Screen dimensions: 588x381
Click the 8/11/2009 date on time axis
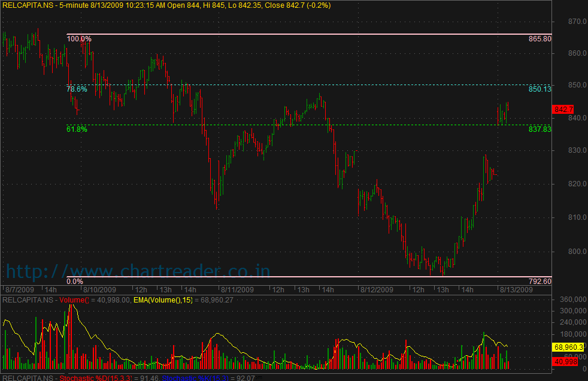(x=237, y=289)
